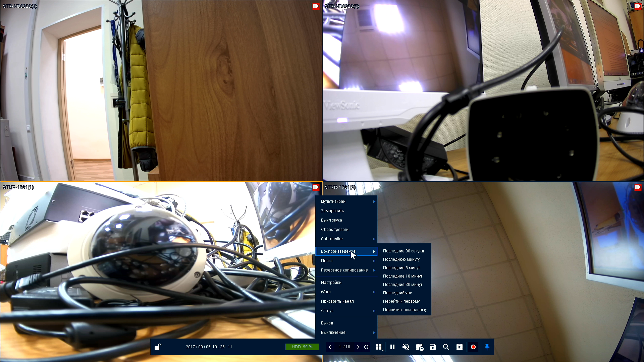Toggle pin for the bottom toolbar
644x362 pixels.
pyautogui.click(x=487, y=347)
